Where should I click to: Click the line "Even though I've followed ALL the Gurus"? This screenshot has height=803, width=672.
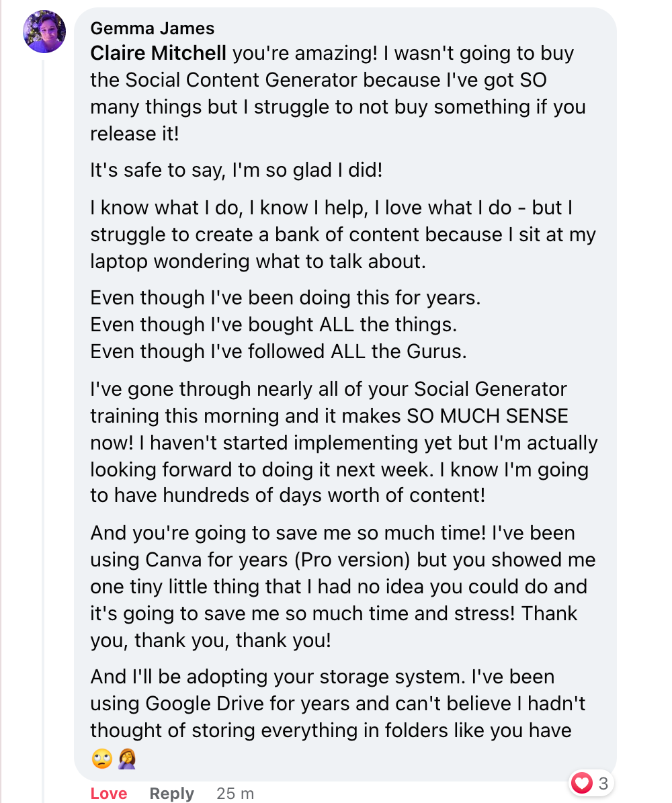(x=279, y=351)
